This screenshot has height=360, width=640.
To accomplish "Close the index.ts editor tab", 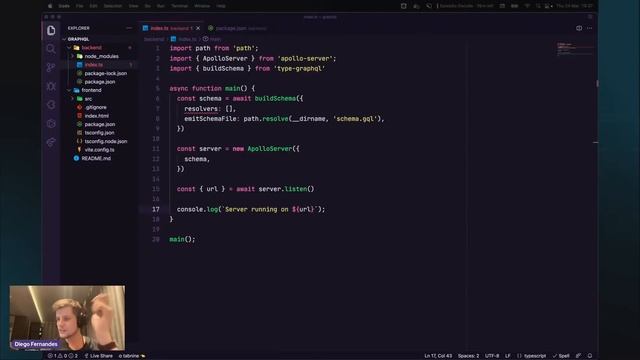I will coord(198,28).
